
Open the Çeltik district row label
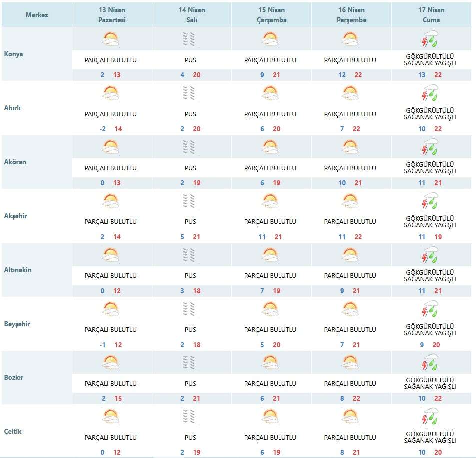[14, 431]
